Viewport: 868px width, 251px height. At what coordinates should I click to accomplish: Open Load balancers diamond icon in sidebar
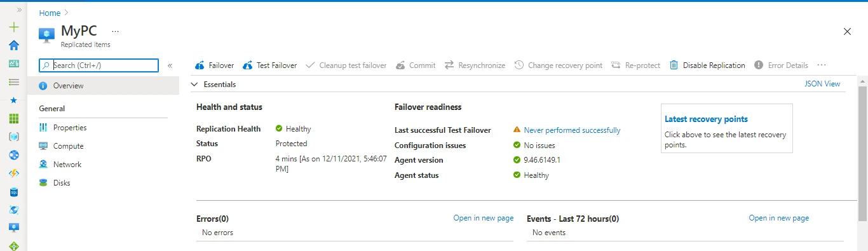click(14, 246)
